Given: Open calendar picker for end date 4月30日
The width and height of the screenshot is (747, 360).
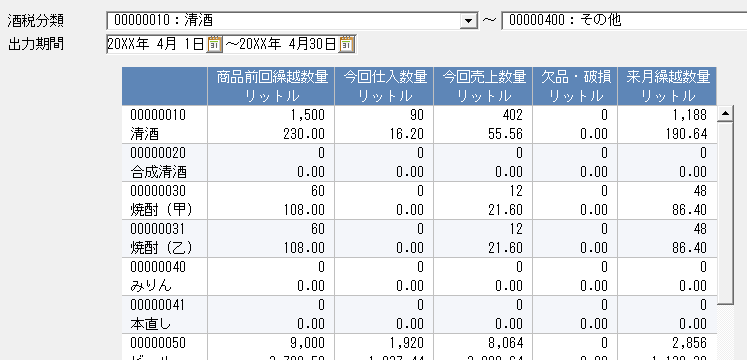Looking at the screenshot, I should point(348,44).
